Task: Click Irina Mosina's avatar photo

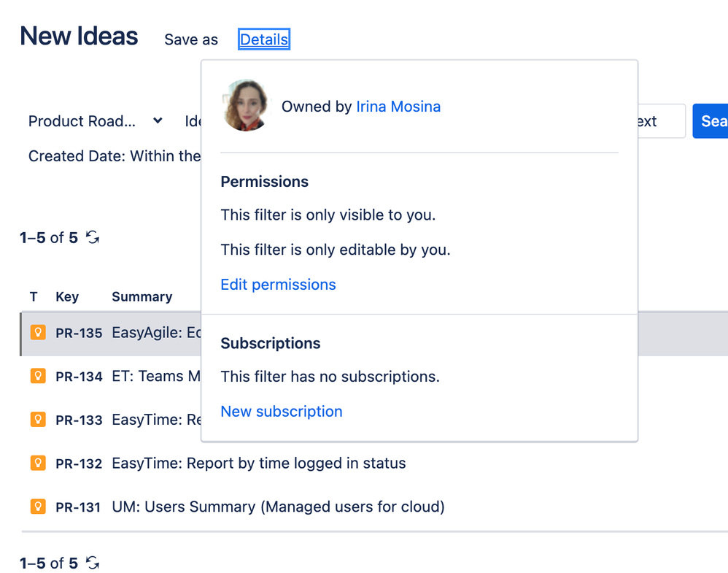Action: tap(246, 106)
